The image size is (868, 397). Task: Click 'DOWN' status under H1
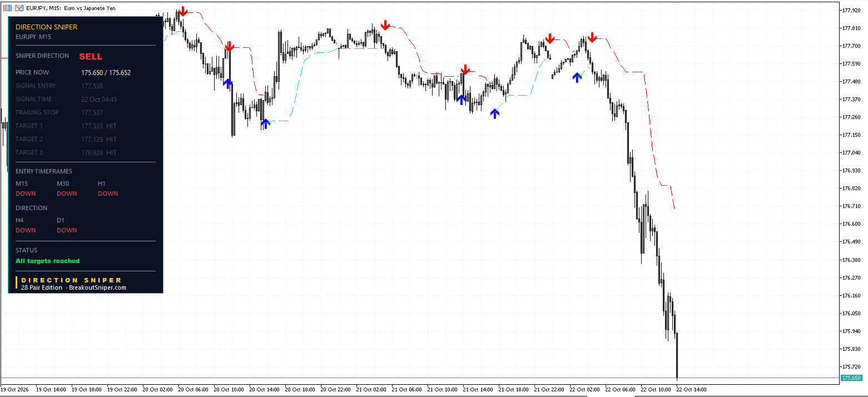pos(108,193)
